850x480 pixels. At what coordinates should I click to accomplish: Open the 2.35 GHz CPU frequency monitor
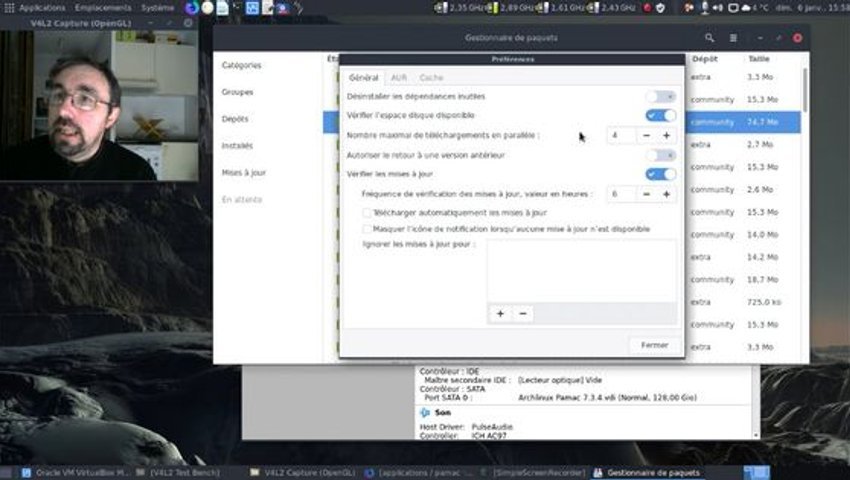tap(459, 8)
